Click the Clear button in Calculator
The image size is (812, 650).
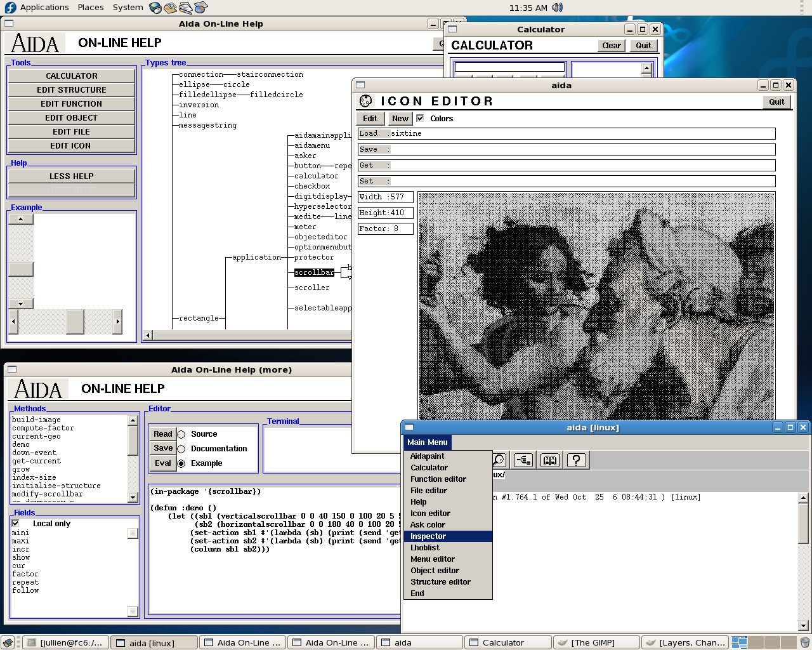pyautogui.click(x=612, y=45)
